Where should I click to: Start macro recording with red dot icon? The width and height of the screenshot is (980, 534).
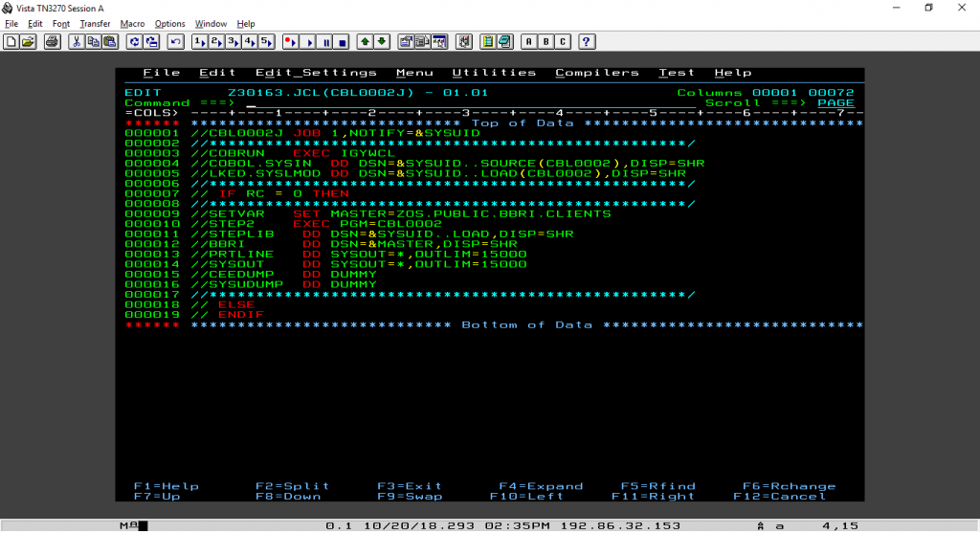[291, 42]
